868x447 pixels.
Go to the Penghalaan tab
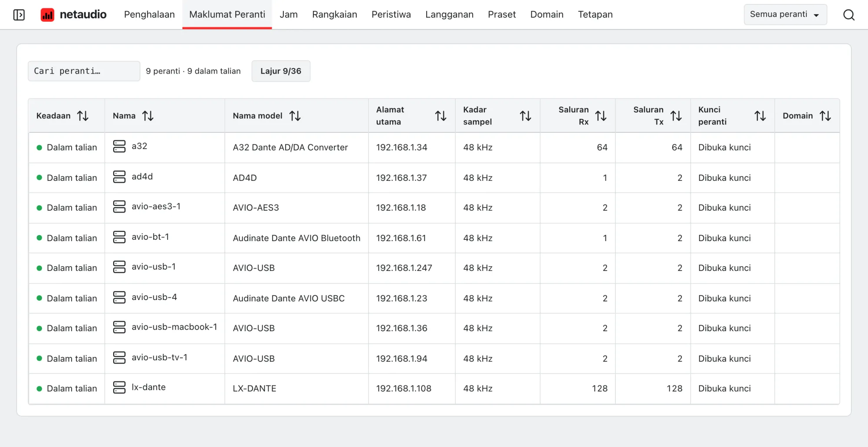[149, 15]
